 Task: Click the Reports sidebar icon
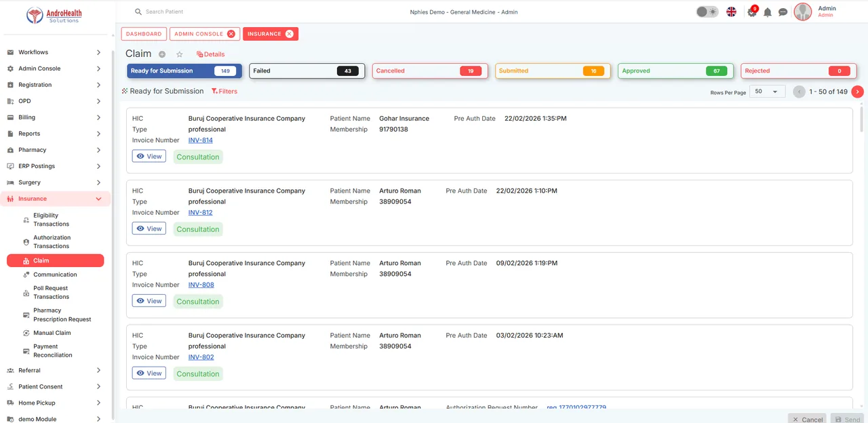pyautogui.click(x=10, y=134)
